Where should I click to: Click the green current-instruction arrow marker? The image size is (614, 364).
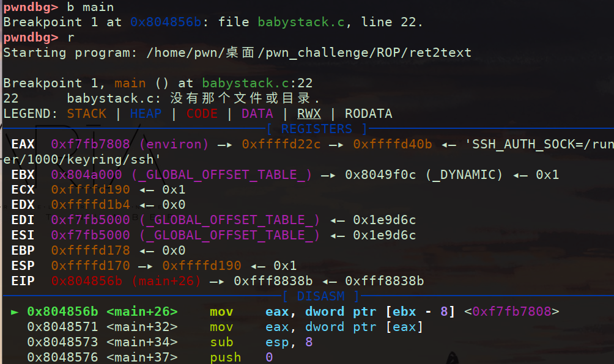coord(15,311)
